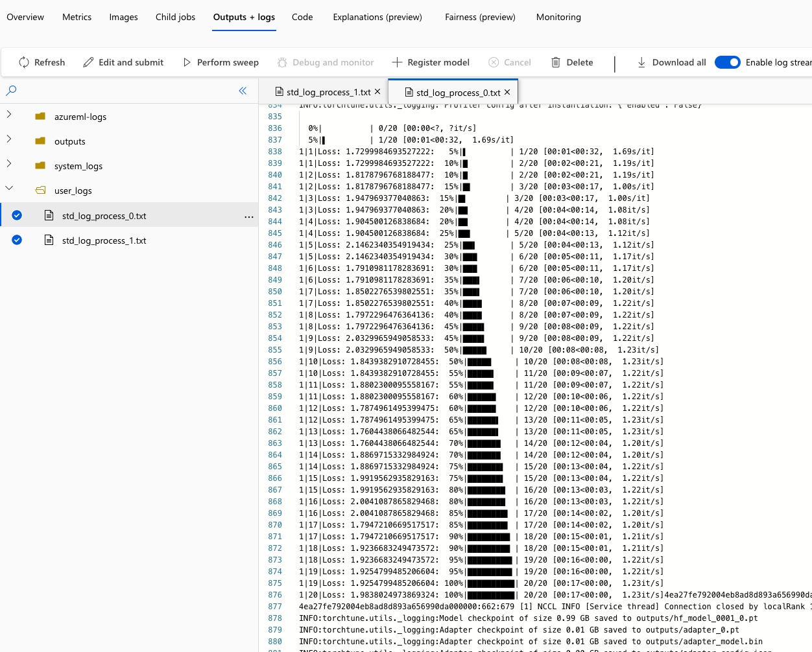Screen dimensions: 812x652
Task: Click the Delete trash icon
Action: [556, 62]
